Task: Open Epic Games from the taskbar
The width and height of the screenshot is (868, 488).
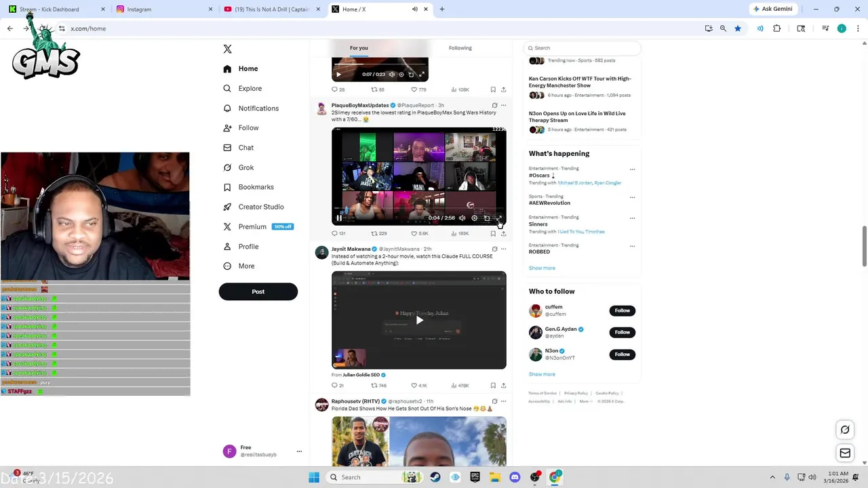Action: (475, 477)
